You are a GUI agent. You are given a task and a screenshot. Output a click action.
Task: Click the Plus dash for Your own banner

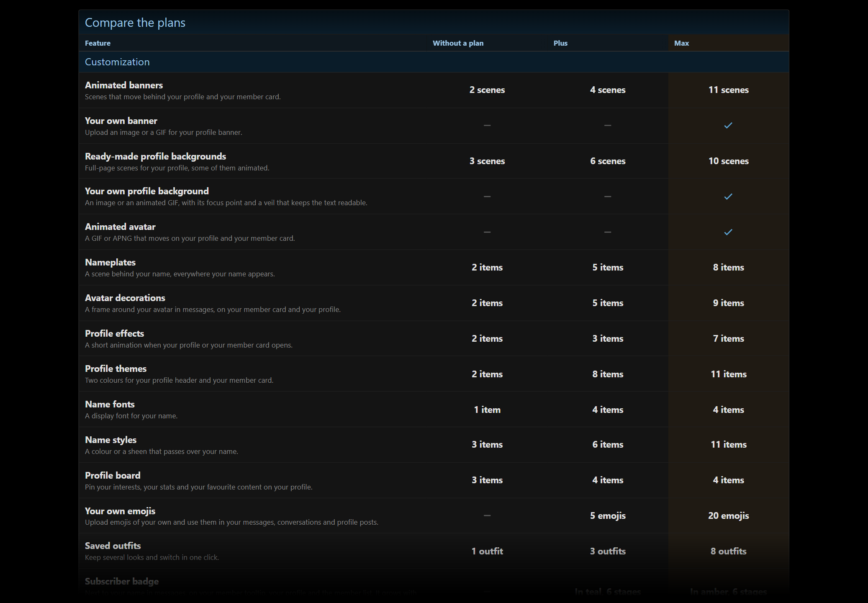click(x=608, y=125)
